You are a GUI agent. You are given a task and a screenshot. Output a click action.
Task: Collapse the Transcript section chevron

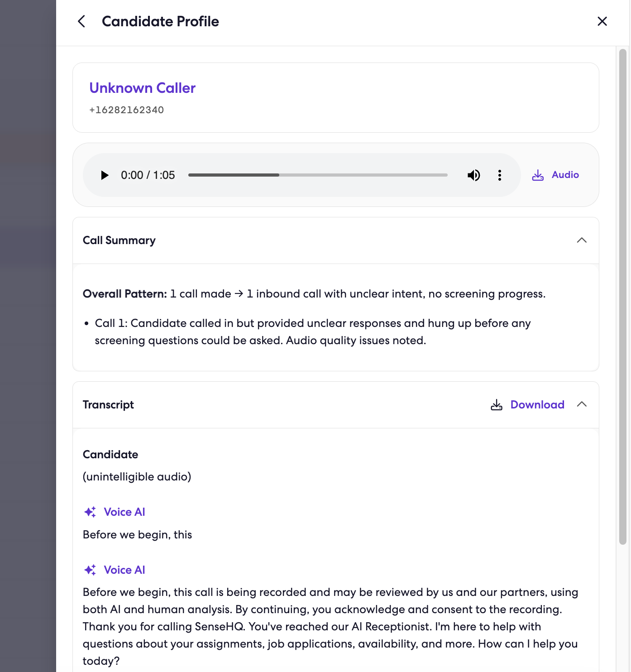tap(582, 404)
